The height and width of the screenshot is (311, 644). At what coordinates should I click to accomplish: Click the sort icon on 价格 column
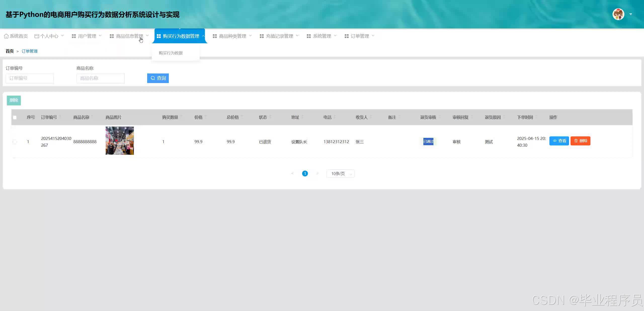pyautogui.click(x=206, y=117)
